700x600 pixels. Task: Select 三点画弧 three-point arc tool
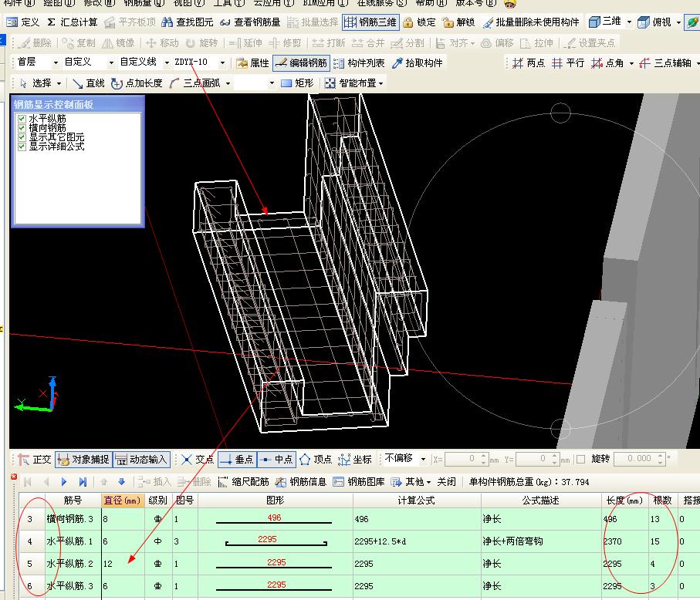click(x=194, y=83)
